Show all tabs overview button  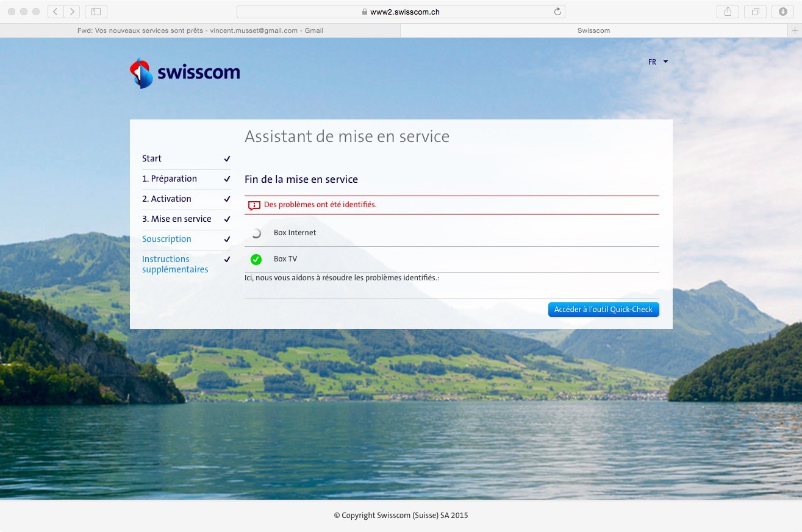(755, 12)
